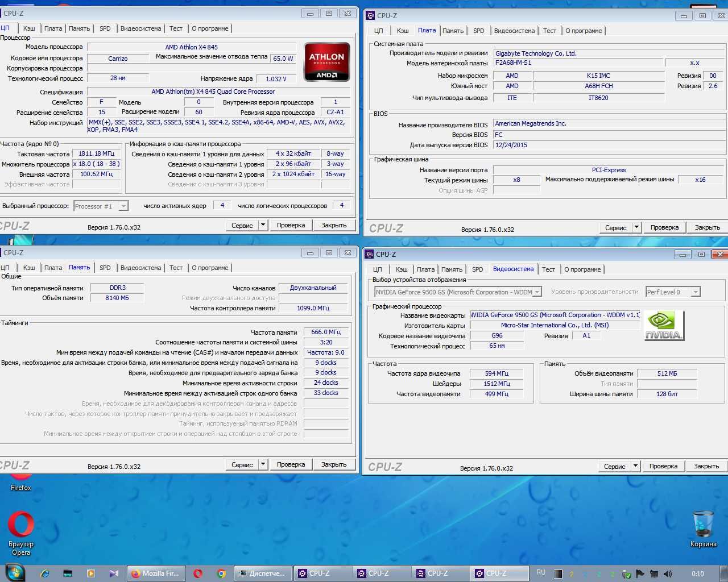The image size is (728, 582).
Task: Click the Двухканальный channels field
Action: click(313, 288)
